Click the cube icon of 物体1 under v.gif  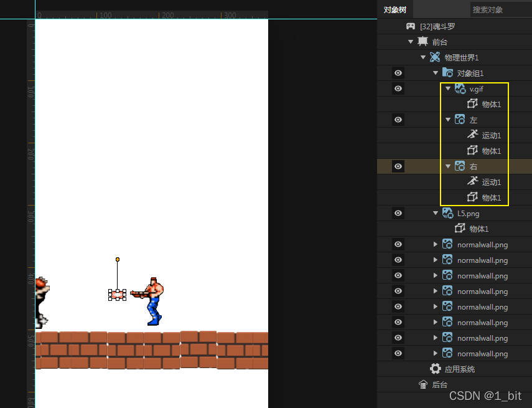coord(472,103)
